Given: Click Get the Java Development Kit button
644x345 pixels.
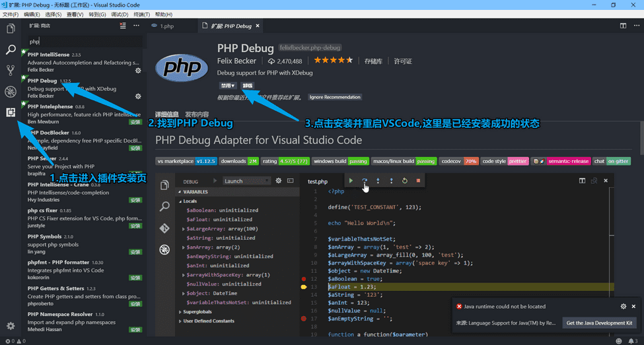Looking at the screenshot, I should (600, 323).
